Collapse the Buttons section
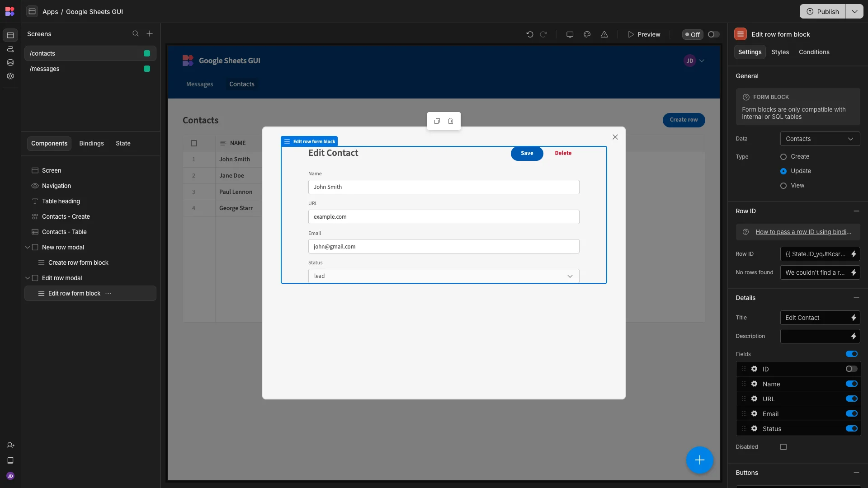Image resolution: width=868 pixels, height=488 pixels. click(x=856, y=473)
